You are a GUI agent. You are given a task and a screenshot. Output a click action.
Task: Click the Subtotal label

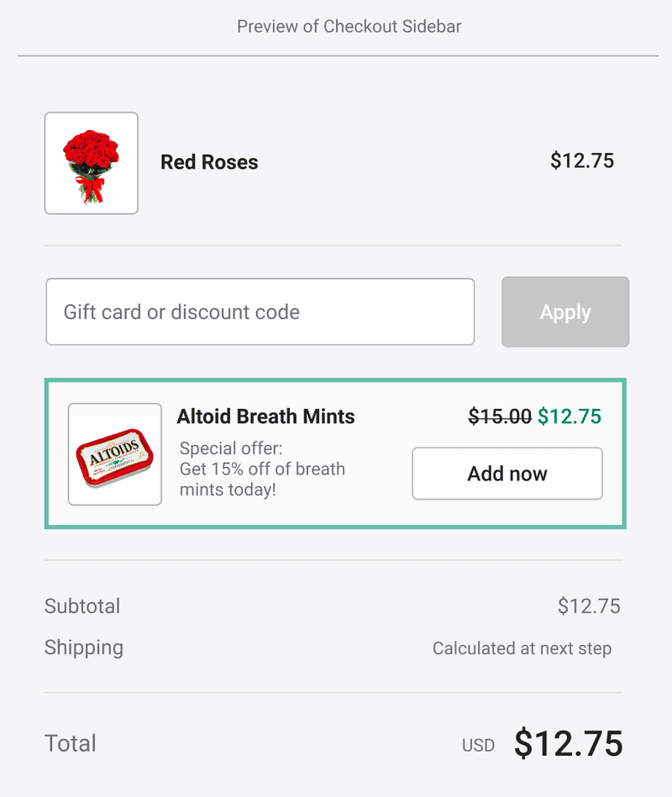point(82,606)
